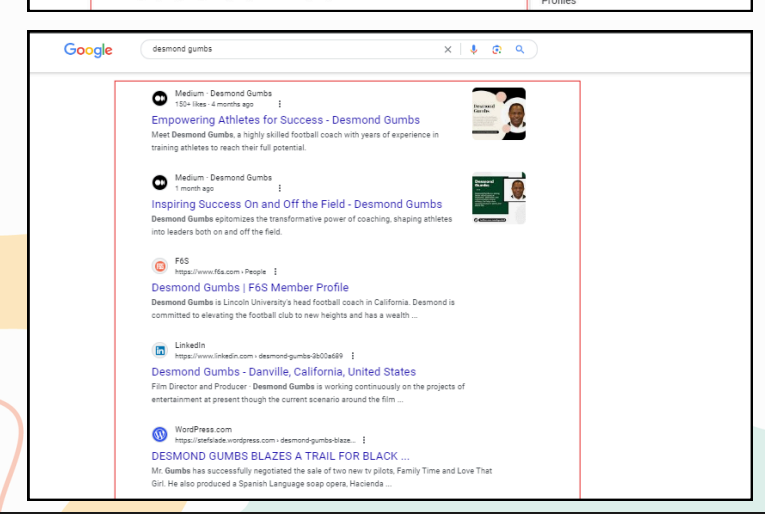This screenshot has height=514, width=765.
Task: Open 'Empowering Athletes for Success' result
Action: 285,120
